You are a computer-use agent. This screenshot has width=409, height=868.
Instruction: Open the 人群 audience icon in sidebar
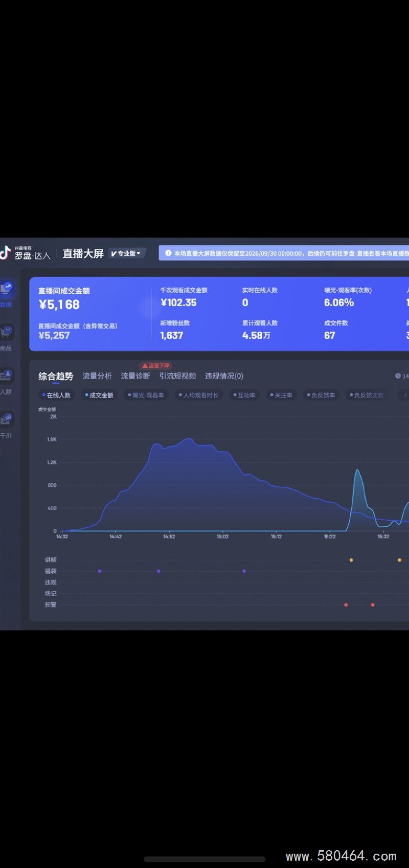pyautogui.click(x=6, y=376)
